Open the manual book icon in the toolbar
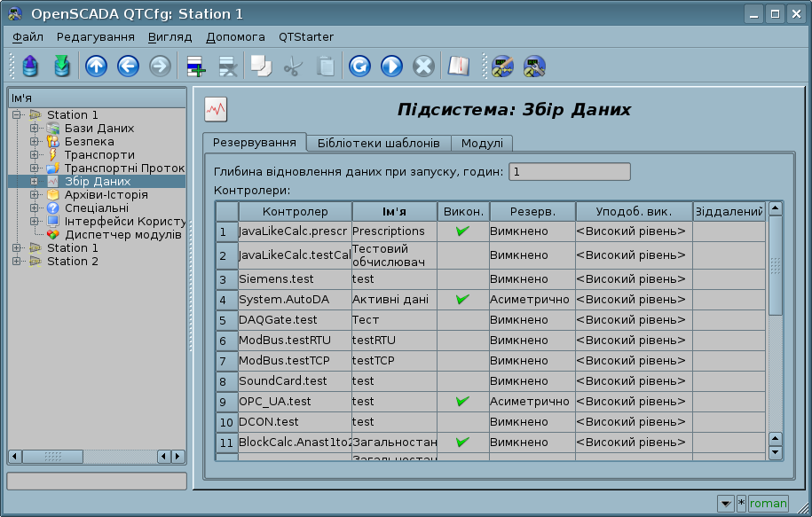This screenshot has height=517, width=812. (x=458, y=66)
